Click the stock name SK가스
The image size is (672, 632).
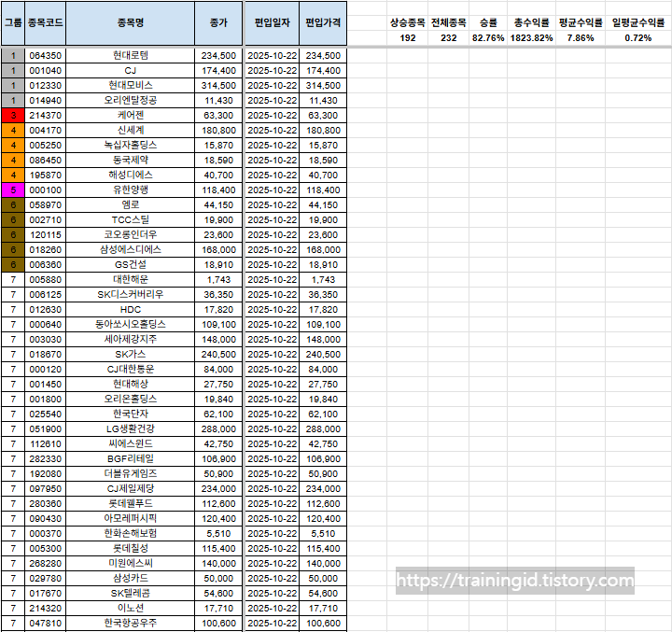pyautogui.click(x=131, y=355)
